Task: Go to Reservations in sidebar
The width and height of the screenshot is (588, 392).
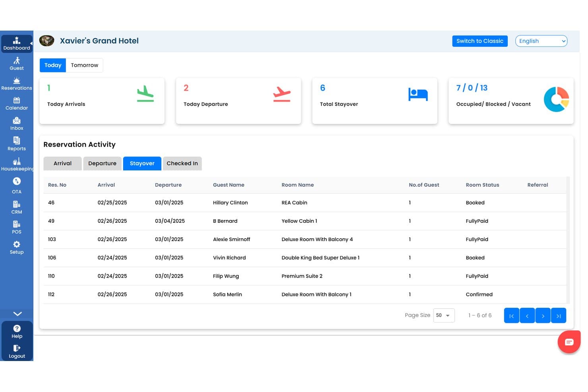Action: (x=16, y=84)
